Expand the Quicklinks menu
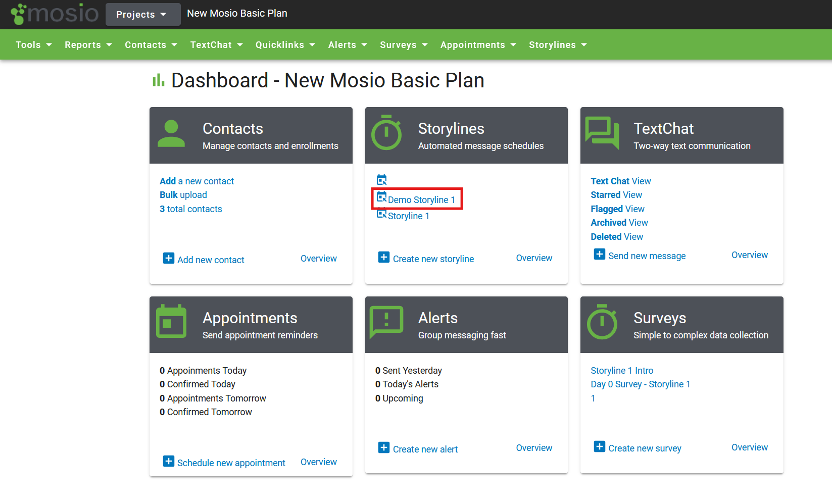 285,45
